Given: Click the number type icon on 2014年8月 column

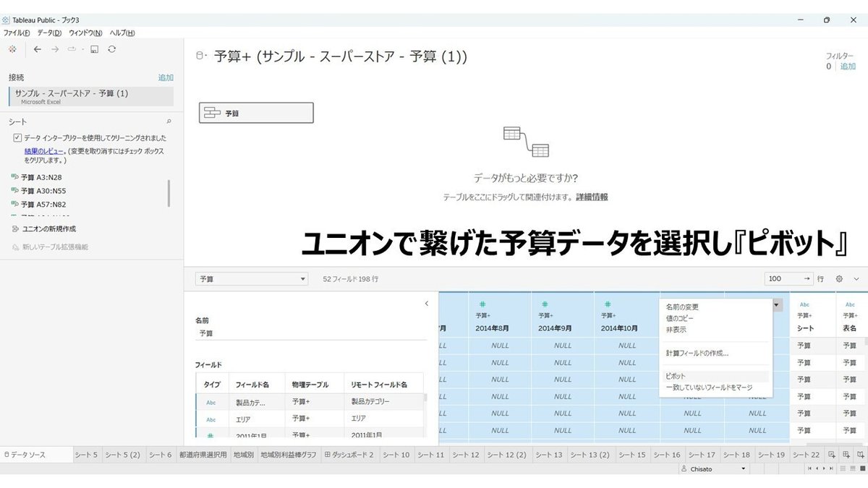Looking at the screenshot, I should click(482, 304).
